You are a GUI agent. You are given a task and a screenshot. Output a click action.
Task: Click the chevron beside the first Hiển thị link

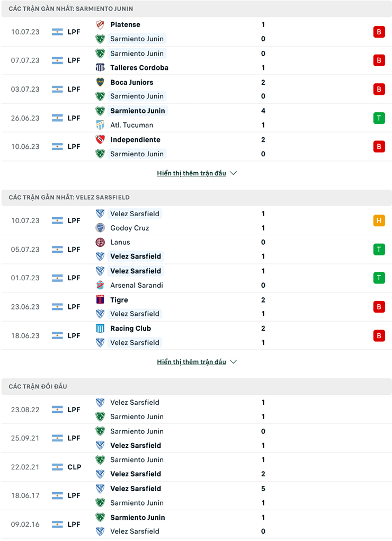[x=233, y=173]
